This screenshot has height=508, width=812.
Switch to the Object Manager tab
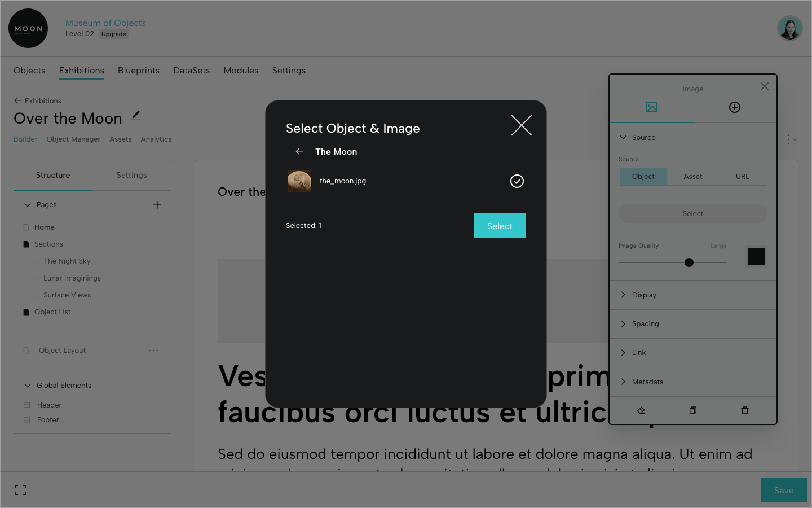click(73, 139)
